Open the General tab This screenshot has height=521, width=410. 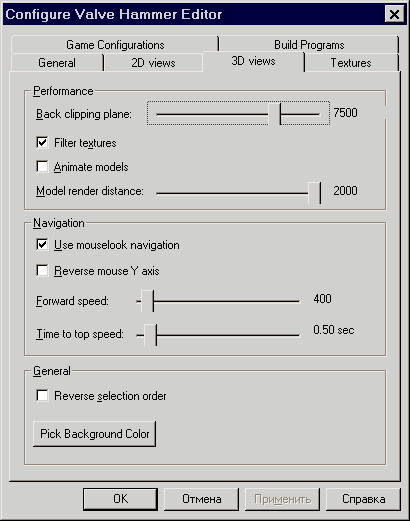point(57,63)
